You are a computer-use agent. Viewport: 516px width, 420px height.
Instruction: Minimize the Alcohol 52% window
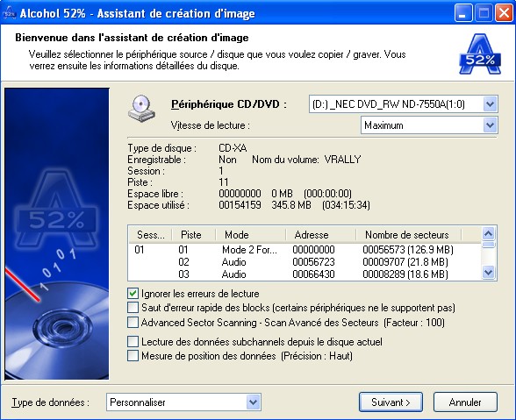(462, 13)
